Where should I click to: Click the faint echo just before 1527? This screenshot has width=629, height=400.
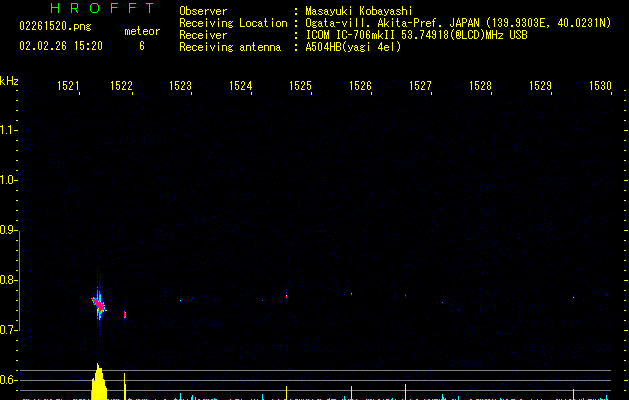point(406,296)
